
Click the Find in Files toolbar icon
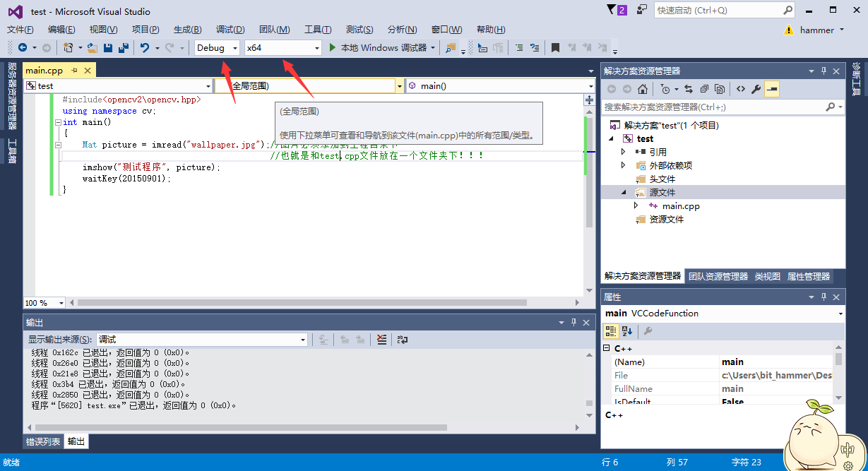(x=451, y=48)
